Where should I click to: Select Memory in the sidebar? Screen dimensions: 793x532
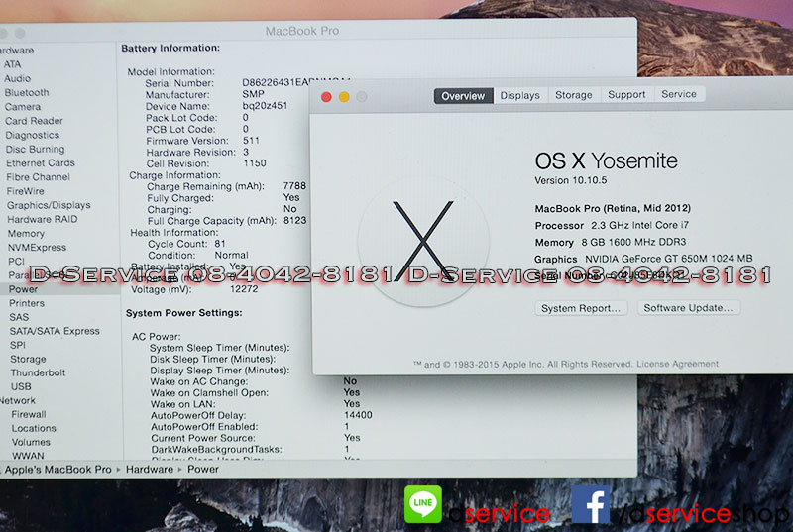tap(26, 234)
